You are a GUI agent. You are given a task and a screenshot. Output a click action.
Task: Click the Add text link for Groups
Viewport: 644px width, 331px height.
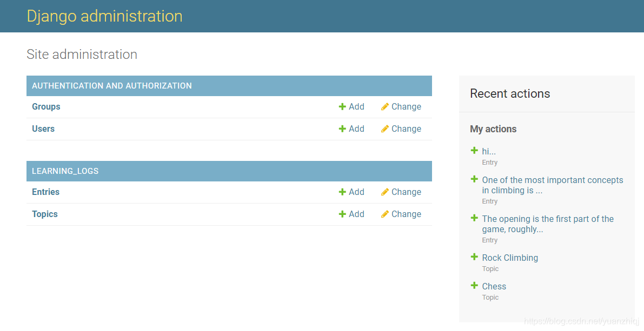356,106
